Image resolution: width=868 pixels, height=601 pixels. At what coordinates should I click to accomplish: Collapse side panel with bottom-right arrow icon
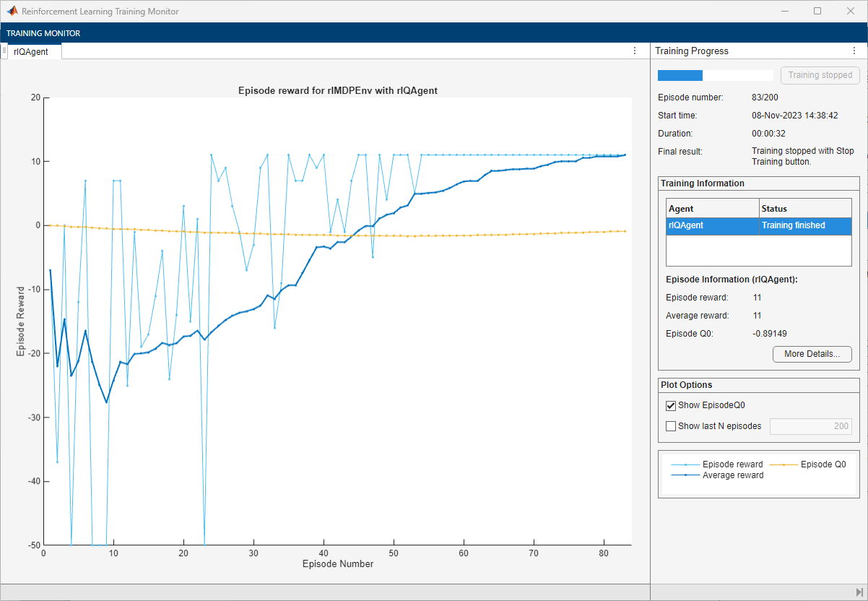click(859, 592)
